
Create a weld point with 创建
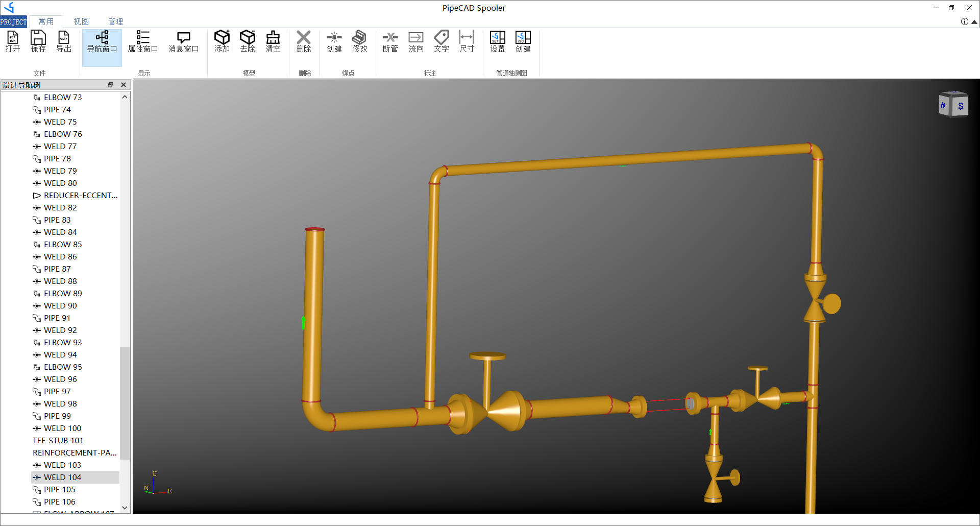(x=334, y=41)
